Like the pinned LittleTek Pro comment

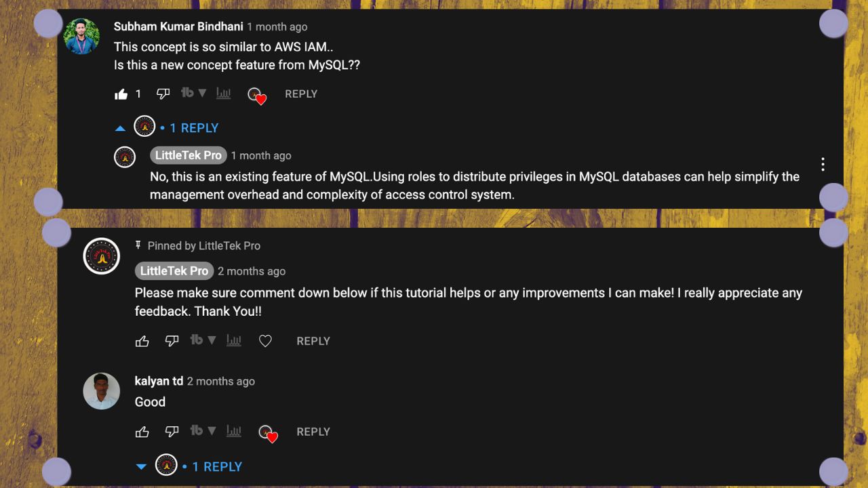click(142, 341)
